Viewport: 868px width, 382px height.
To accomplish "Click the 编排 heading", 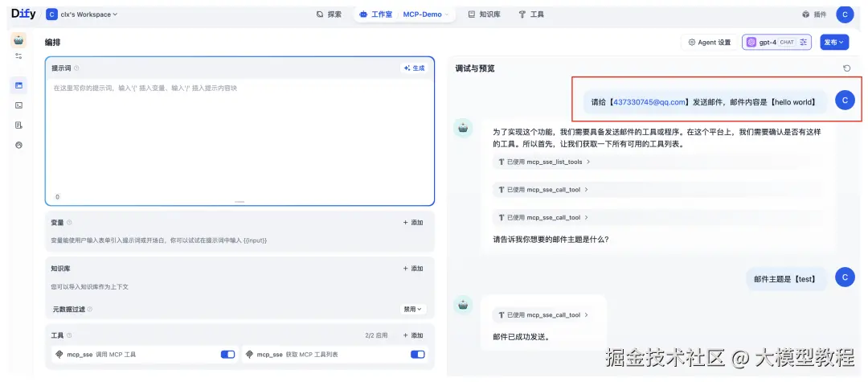I will [52, 42].
